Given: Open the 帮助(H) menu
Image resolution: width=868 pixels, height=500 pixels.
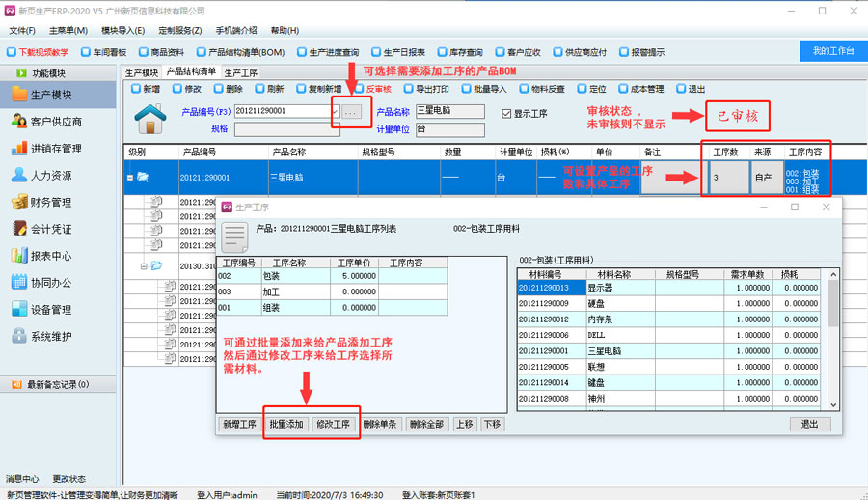Looking at the screenshot, I should point(285,31).
